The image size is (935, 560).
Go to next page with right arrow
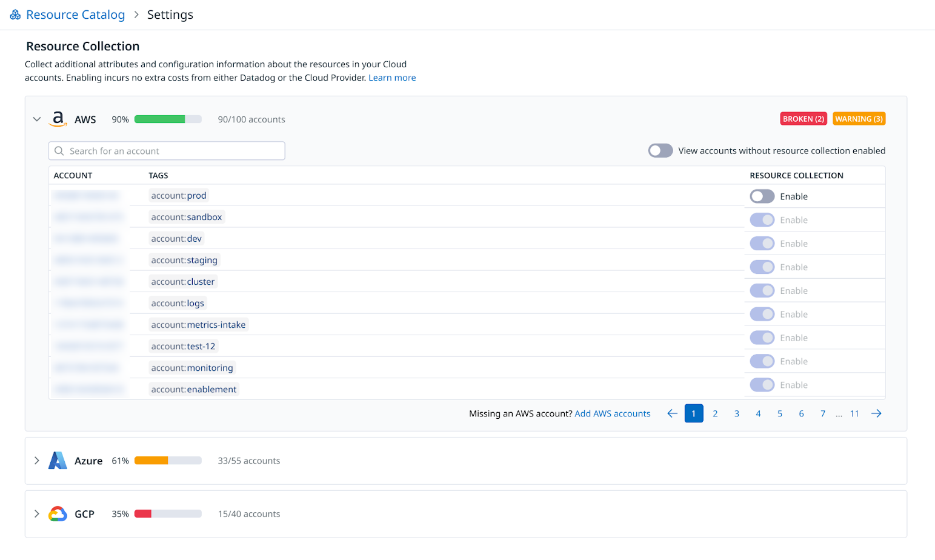click(876, 413)
